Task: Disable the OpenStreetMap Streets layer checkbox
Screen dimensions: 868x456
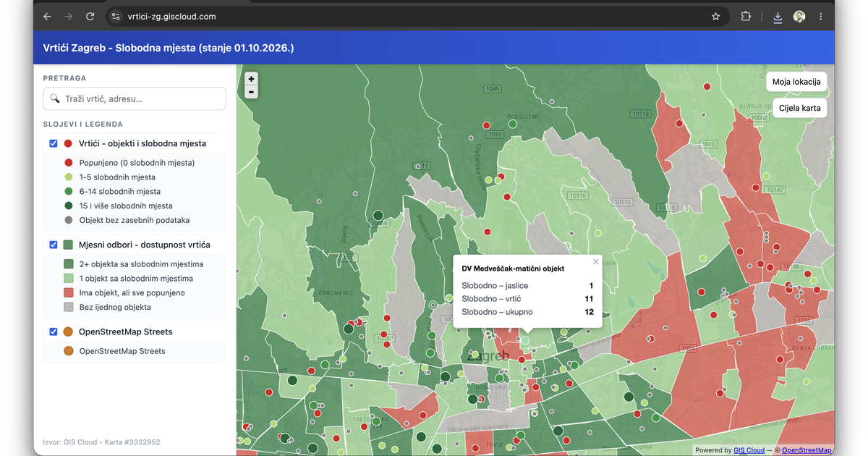Action: point(54,332)
